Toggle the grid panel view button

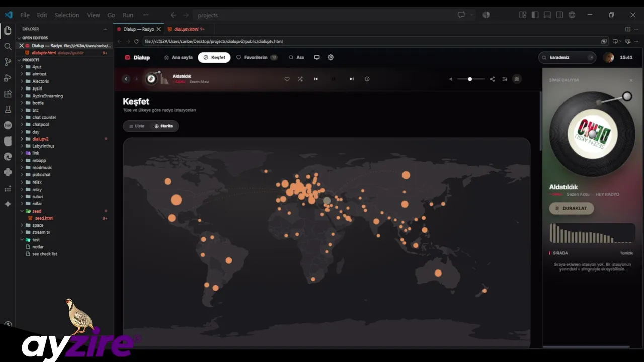[x=517, y=79]
